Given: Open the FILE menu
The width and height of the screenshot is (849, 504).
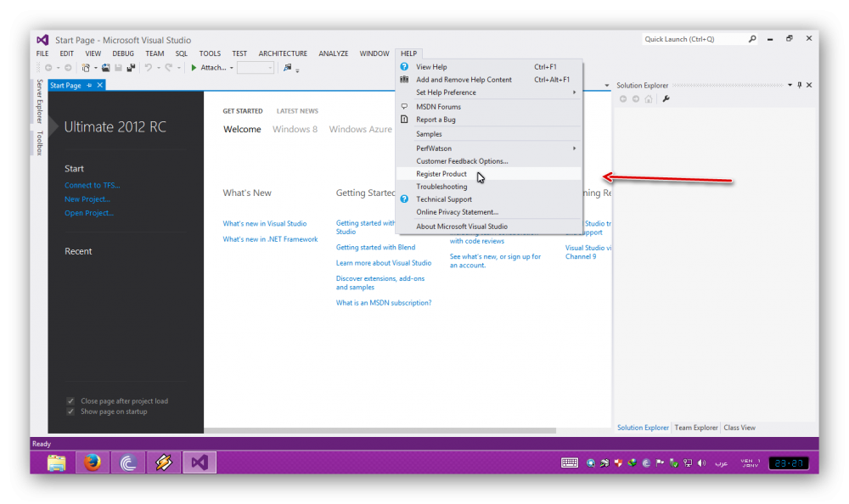Looking at the screenshot, I should click(42, 53).
